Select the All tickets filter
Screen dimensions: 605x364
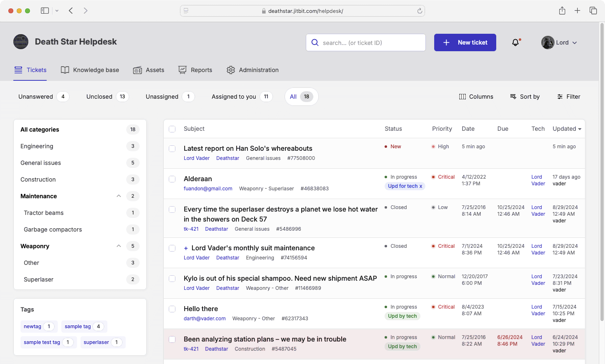pos(302,97)
